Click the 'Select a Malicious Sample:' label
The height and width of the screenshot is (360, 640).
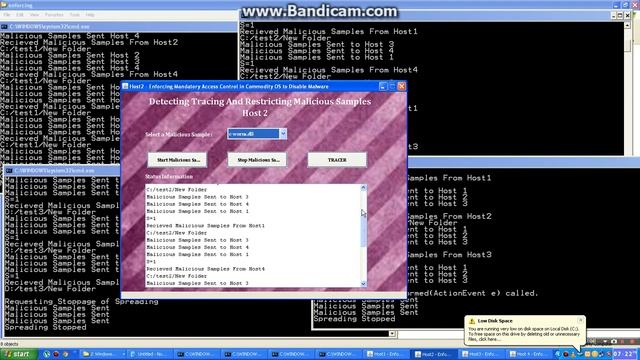click(x=179, y=134)
